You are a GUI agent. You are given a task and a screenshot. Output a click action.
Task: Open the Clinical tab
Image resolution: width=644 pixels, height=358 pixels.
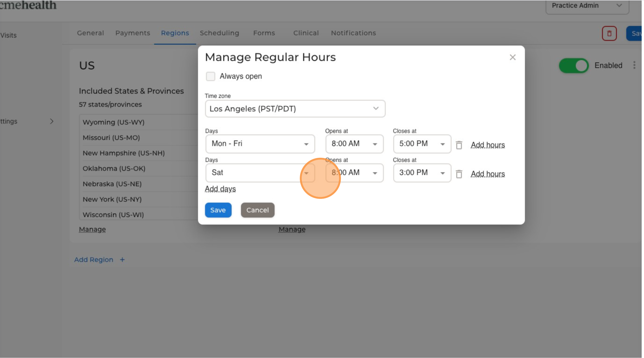click(306, 33)
